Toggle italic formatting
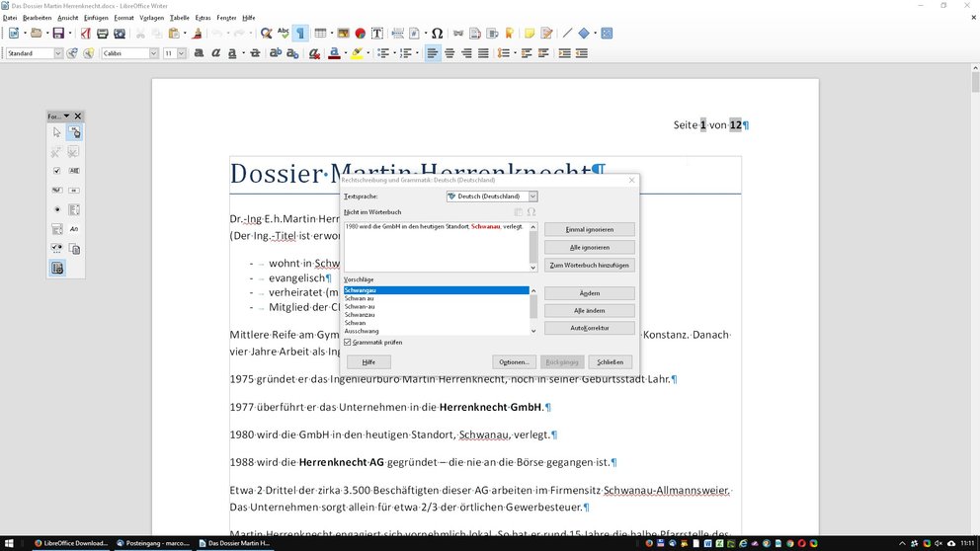 click(215, 53)
